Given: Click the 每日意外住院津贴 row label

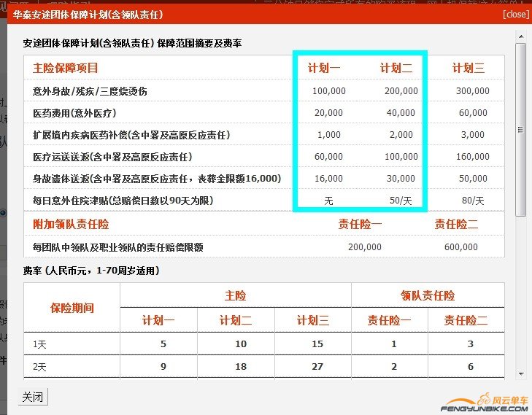Looking at the screenshot, I should 123,201.
